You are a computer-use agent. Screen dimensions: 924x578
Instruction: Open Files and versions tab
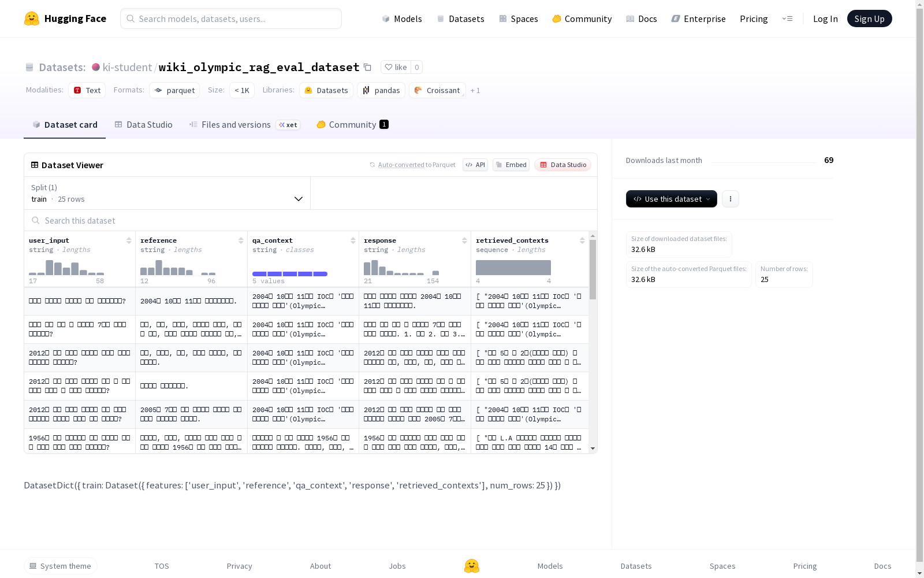(244, 125)
